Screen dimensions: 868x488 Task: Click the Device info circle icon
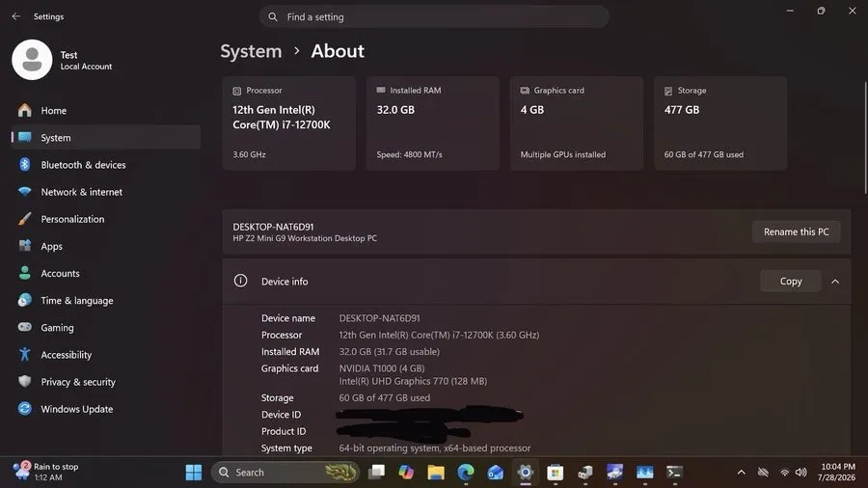coord(240,281)
